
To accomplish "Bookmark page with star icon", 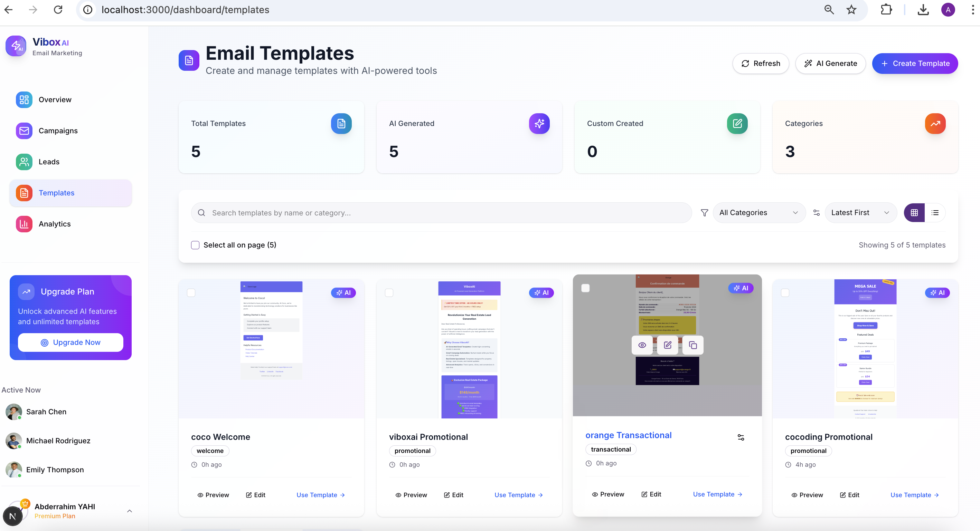I will [x=851, y=10].
